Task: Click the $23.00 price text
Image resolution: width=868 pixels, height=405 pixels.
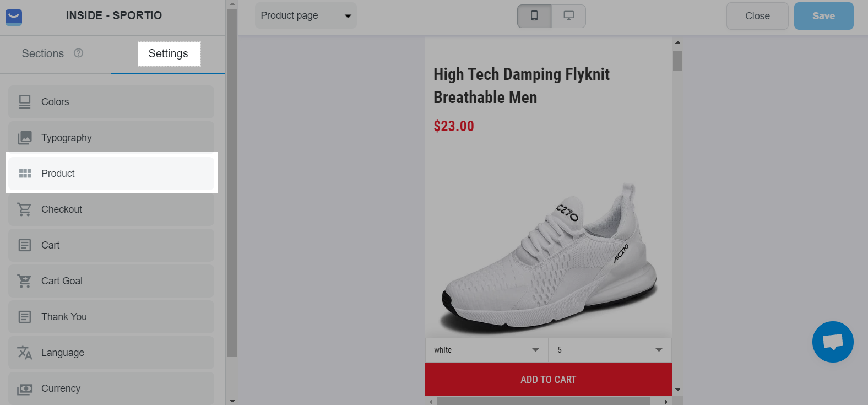Action: coord(454,126)
